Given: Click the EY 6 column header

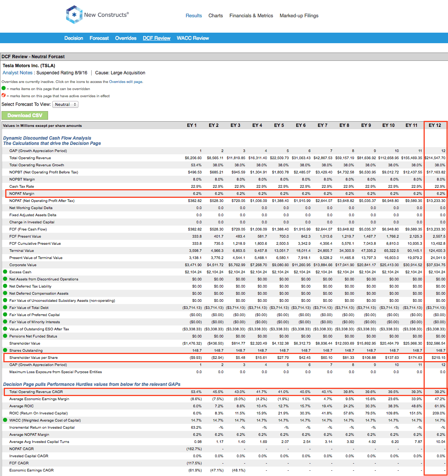Looking at the screenshot, I should (301, 125).
